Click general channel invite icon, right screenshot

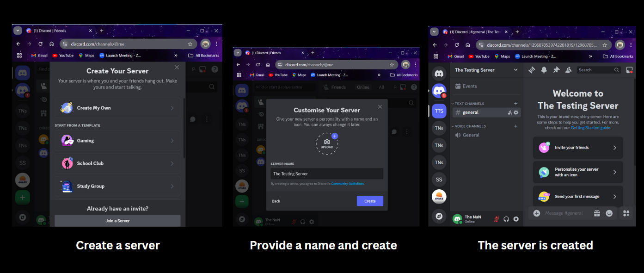point(510,112)
